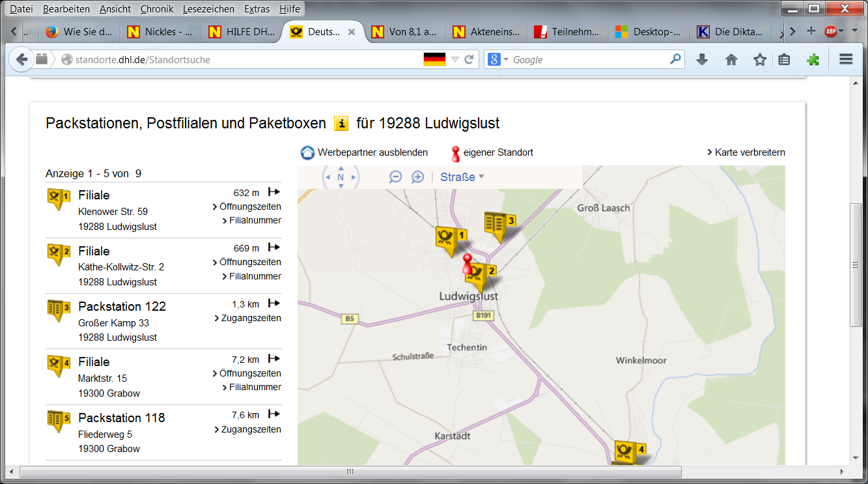Image resolution: width=868 pixels, height=484 pixels.
Task: Click the map compass north control
Action: click(341, 177)
